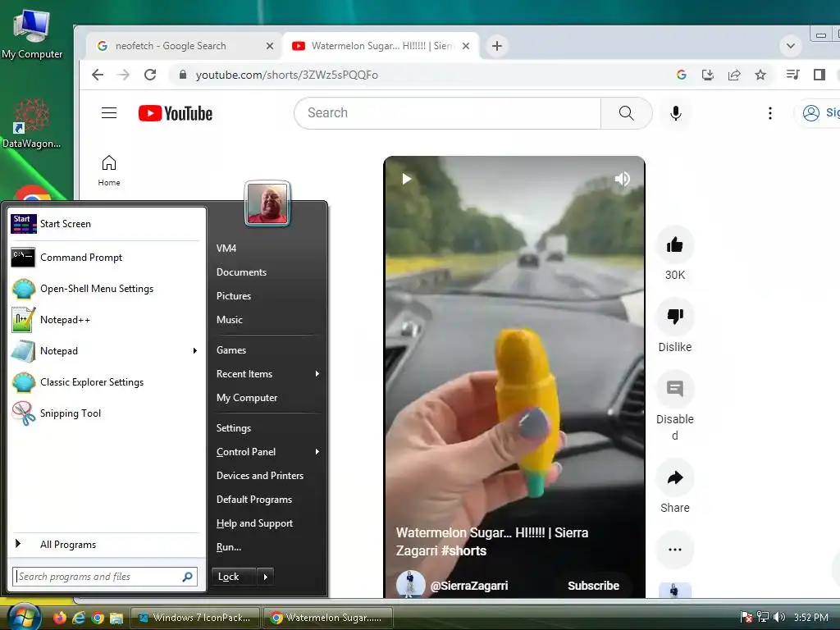Open Classic Explorer Settings
840x630 pixels.
(105, 382)
